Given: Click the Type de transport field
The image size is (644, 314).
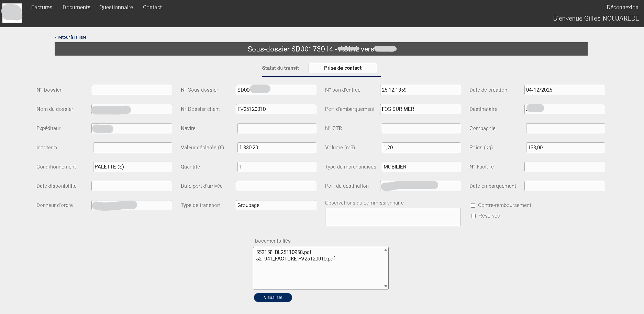Looking at the screenshot, I should coord(276,205).
